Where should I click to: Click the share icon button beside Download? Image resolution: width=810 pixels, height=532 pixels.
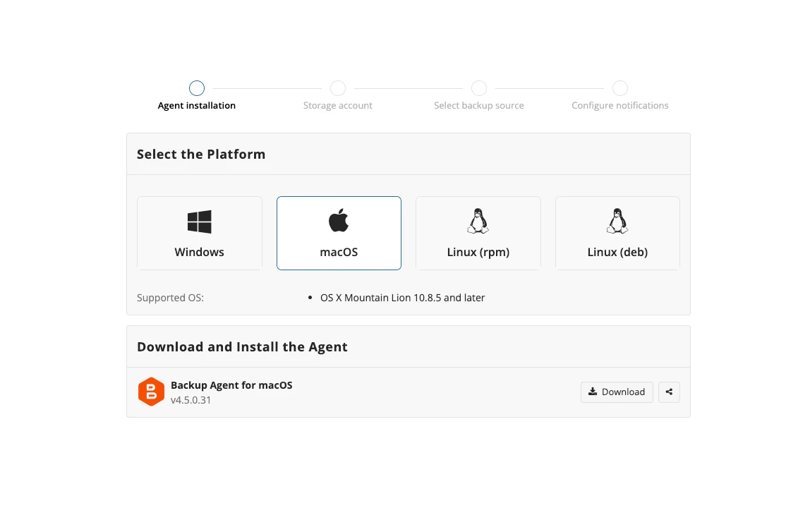(669, 392)
